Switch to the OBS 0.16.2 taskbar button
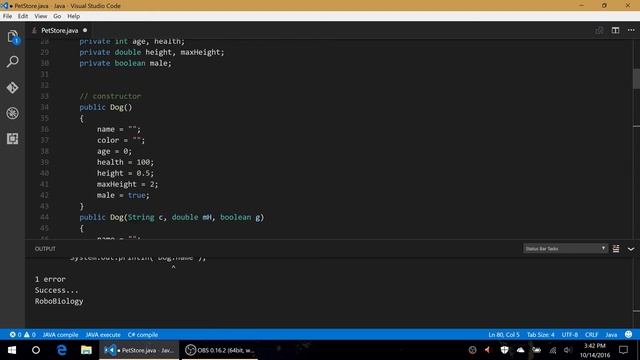640x360 pixels. (x=220, y=350)
